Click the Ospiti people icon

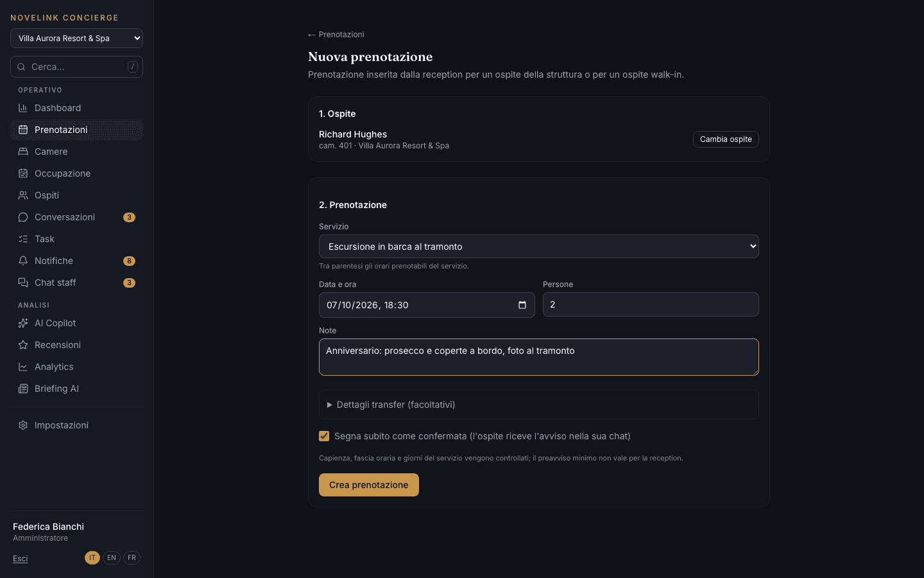click(23, 195)
